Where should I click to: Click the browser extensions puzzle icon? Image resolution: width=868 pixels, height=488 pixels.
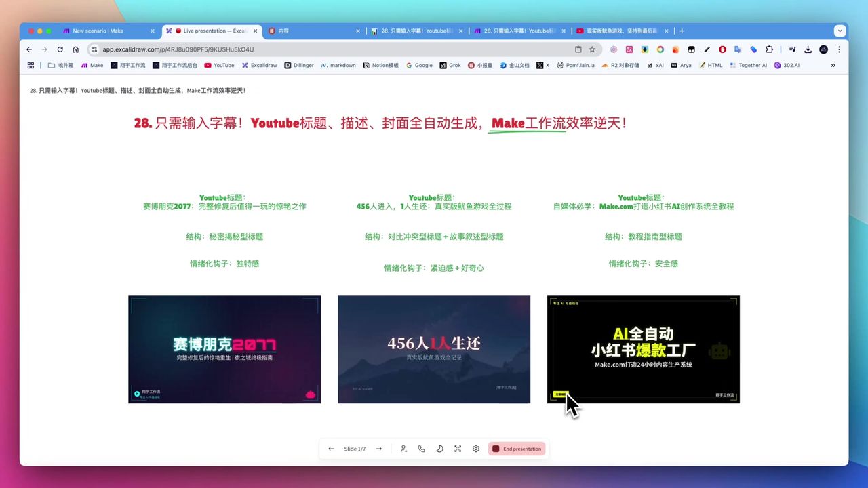(x=769, y=49)
